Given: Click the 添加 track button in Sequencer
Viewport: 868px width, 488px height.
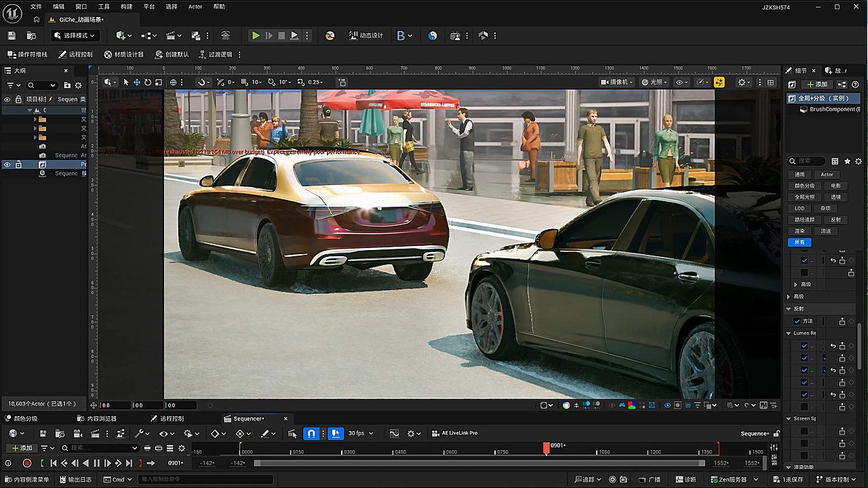Looking at the screenshot, I should [22, 448].
